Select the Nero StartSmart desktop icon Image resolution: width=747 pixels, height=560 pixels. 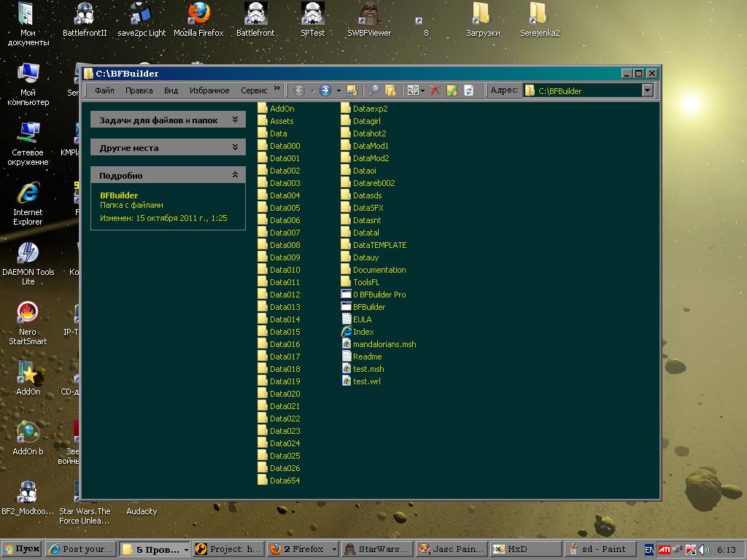28,324
